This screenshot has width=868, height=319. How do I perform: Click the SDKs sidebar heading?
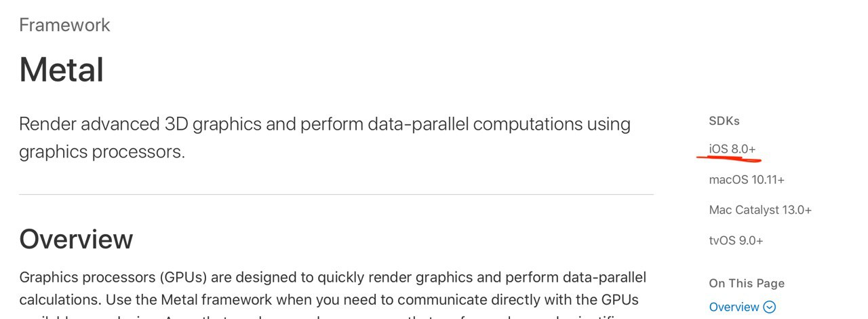pyautogui.click(x=724, y=121)
